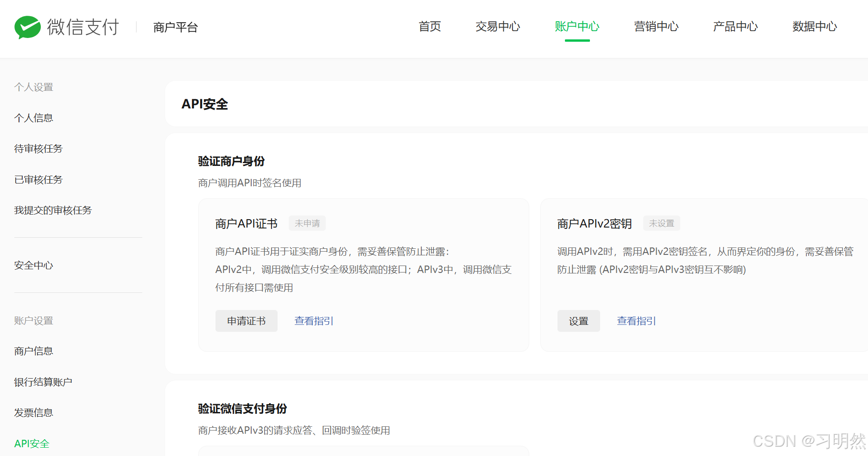Image resolution: width=868 pixels, height=456 pixels.
Task: Click the 商户APIv2密钥 card title
Action: pos(595,224)
